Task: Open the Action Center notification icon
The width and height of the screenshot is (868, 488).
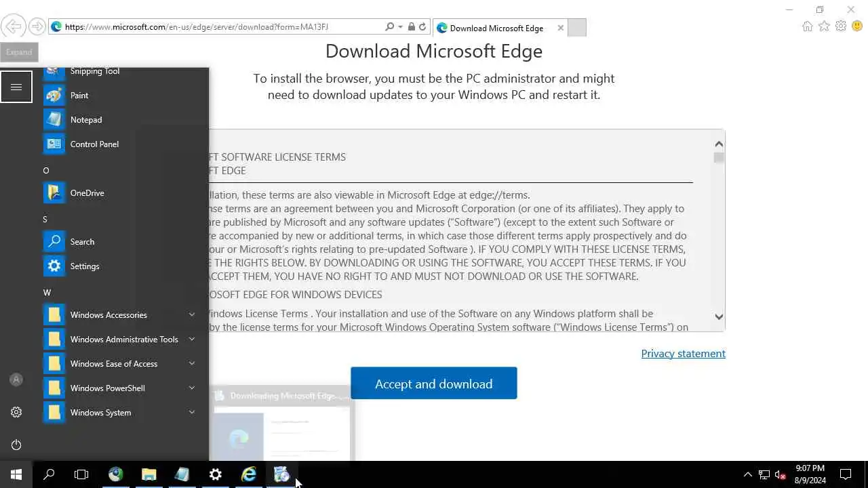Action: [x=846, y=474]
